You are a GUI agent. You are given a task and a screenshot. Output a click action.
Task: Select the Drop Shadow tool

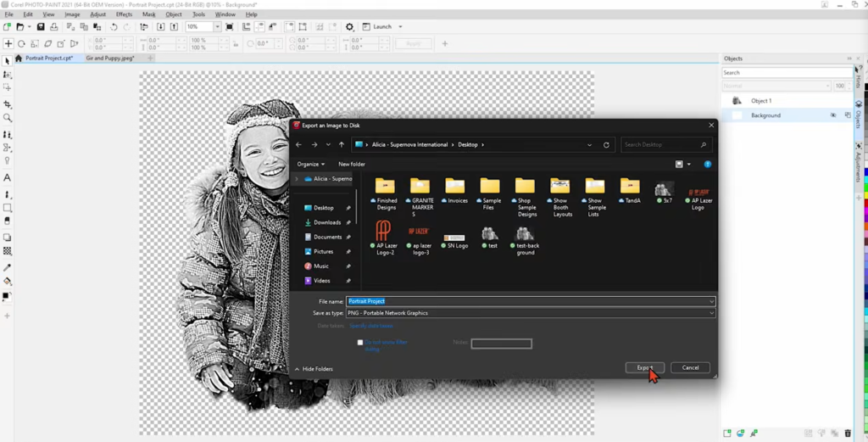(7, 238)
